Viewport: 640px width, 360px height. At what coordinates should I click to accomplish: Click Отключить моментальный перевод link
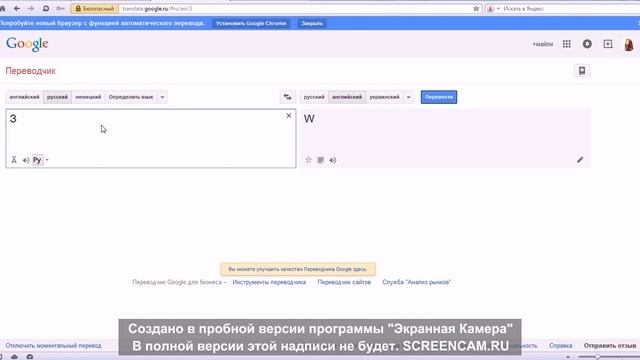pos(53,345)
